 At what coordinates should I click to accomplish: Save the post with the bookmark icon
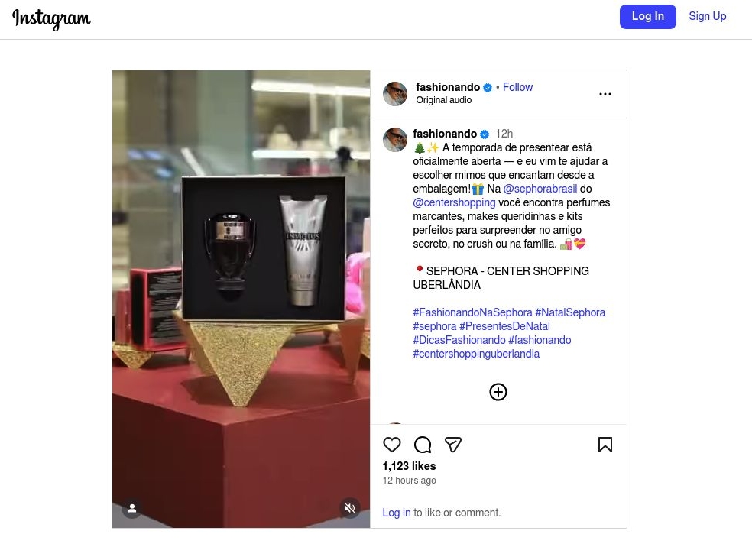[605, 445]
